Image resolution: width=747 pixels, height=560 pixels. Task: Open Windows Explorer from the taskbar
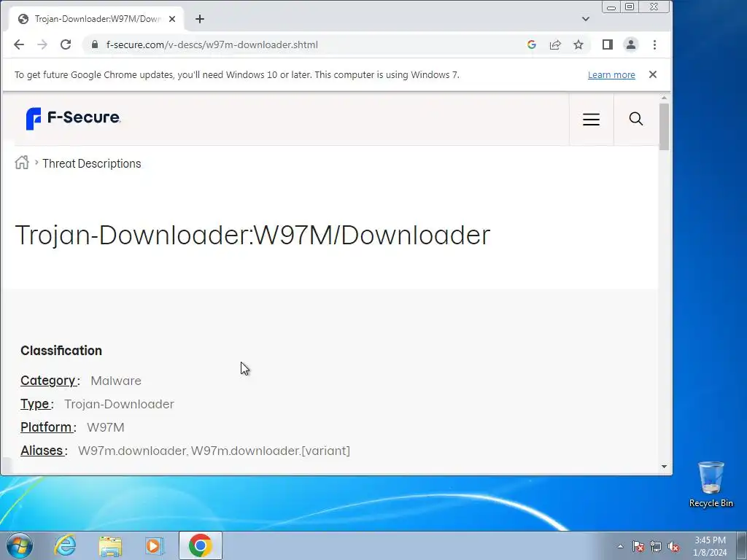pos(110,545)
